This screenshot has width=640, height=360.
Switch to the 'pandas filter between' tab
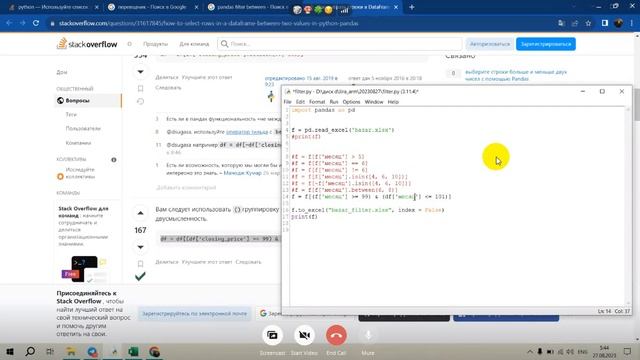pyautogui.click(x=250, y=7)
